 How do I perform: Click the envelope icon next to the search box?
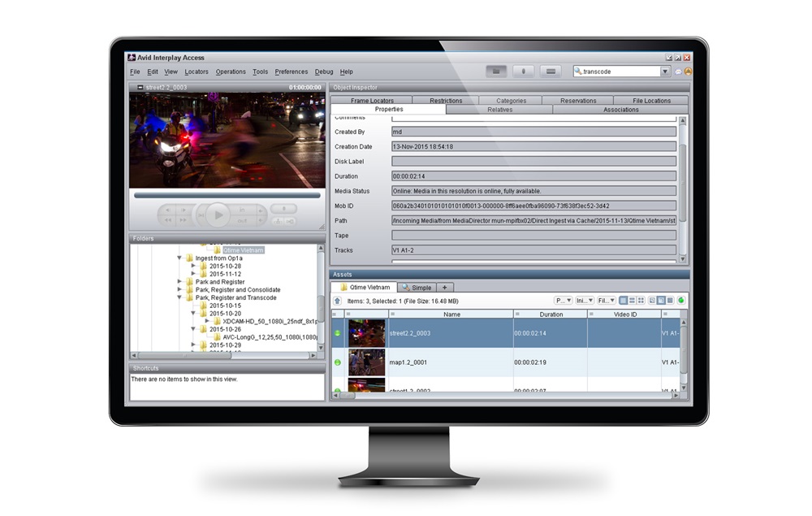pos(678,70)
